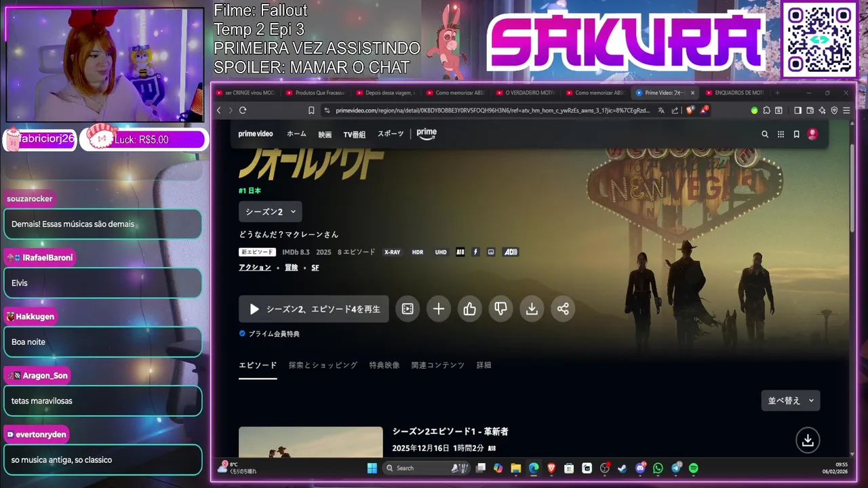868x488 pixels.
Task: Open the SF genre link
Action: [x=315, y=268]
